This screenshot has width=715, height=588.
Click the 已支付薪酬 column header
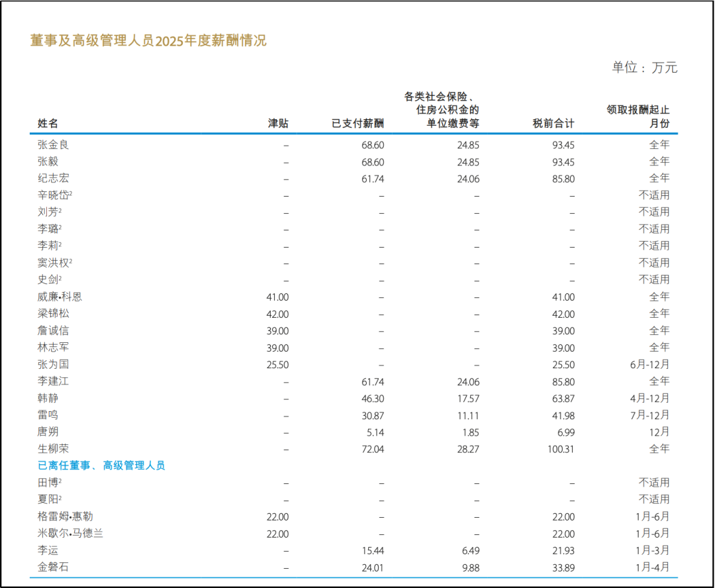358,124
